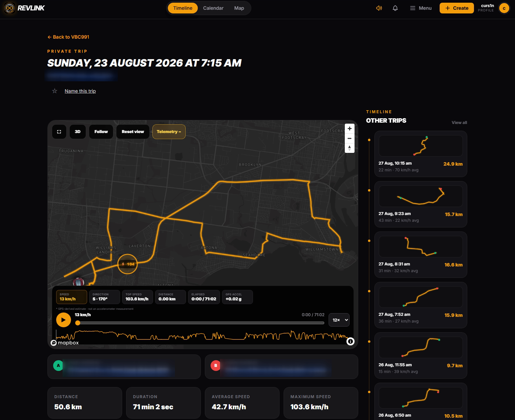
Task: Click the 104 speed marker on map
Action: (127, 264)
